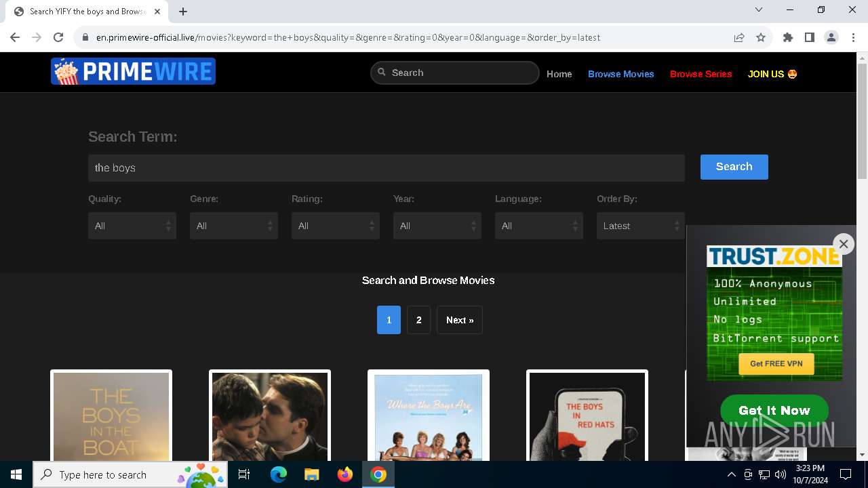The image size is (868, 488).
Task: Expand the Language dropdown
Action: [x=539, y=226]
